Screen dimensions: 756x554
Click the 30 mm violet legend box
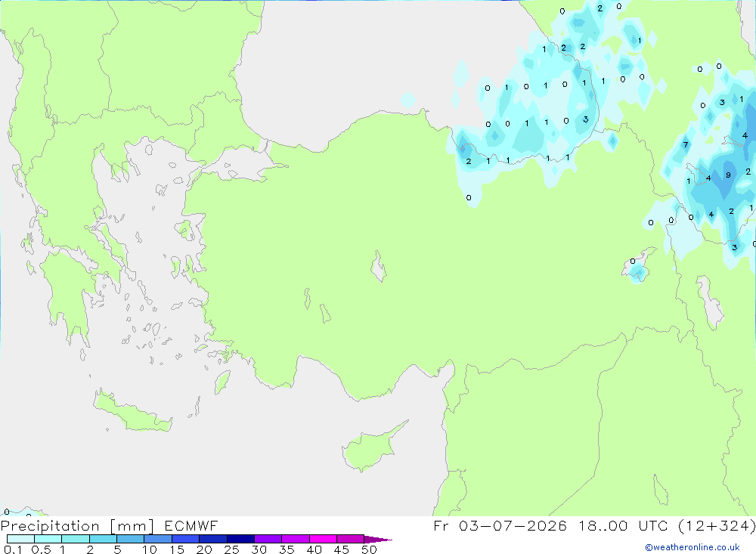(x=268, y=539)
